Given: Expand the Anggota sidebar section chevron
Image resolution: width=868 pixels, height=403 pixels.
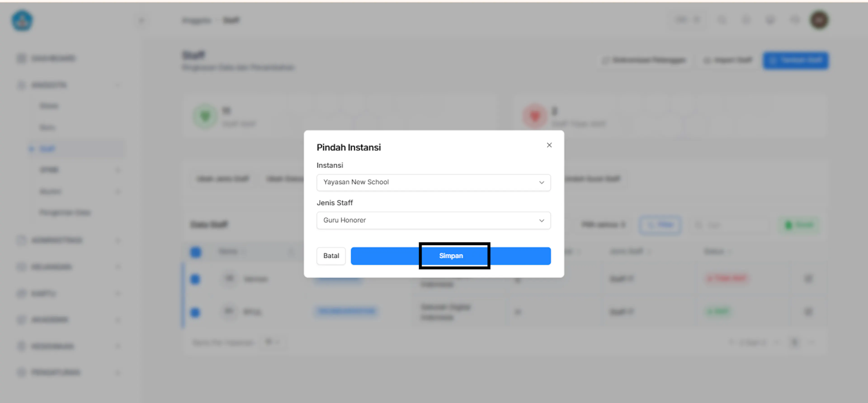Looking at the screenshot, I should [118, 85].
